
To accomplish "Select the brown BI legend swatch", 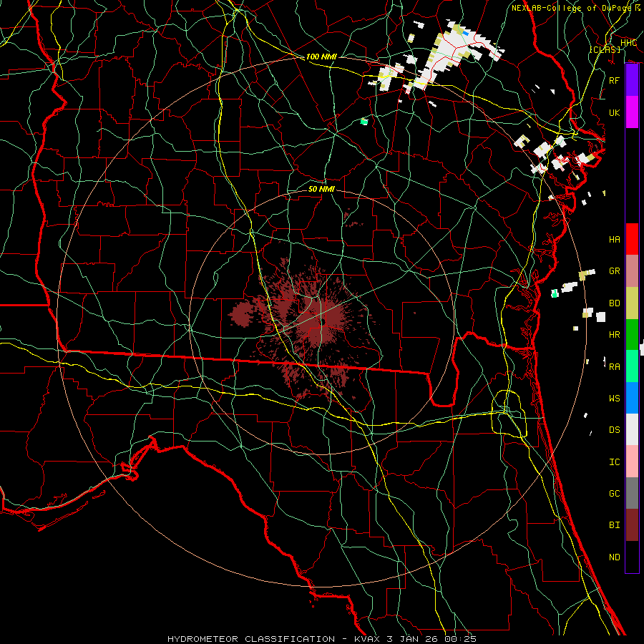I will (x=632, y=525).
